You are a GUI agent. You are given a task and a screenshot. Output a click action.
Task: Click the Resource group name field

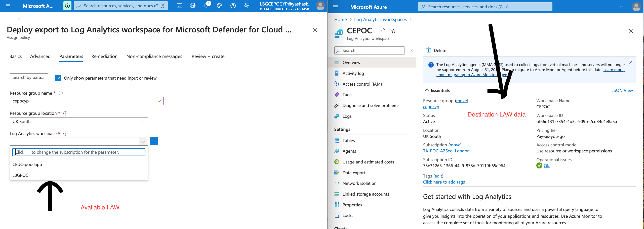[87, 101]
